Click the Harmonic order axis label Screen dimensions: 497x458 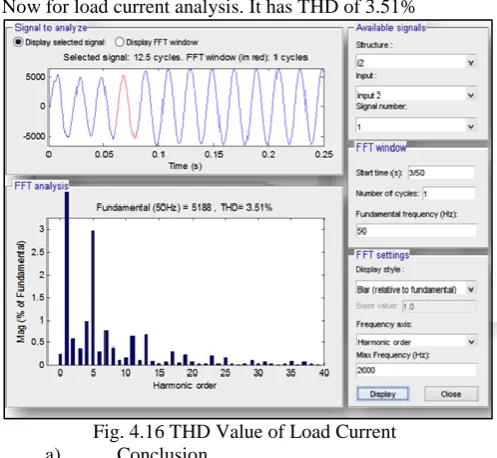coord(185,386)
